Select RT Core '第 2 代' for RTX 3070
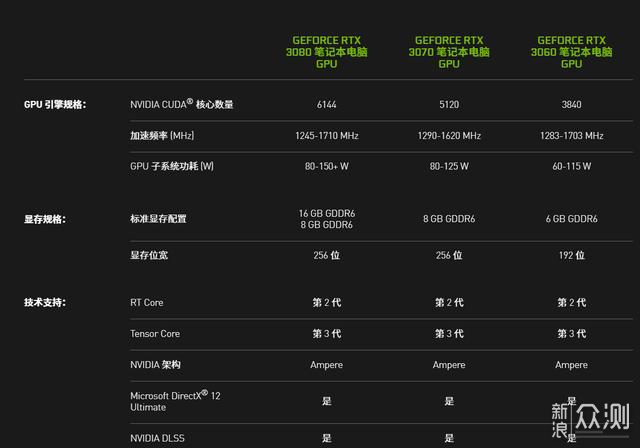The height and width of the screenshot is (448, 640). (449, 303)
